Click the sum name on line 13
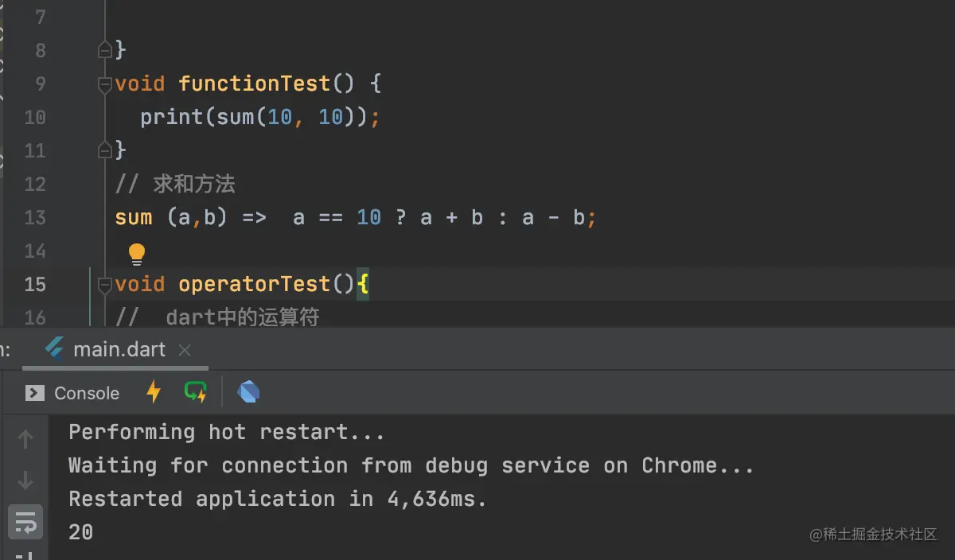The width and height of the screenshot is (955, 560). (x=134, y=217)
